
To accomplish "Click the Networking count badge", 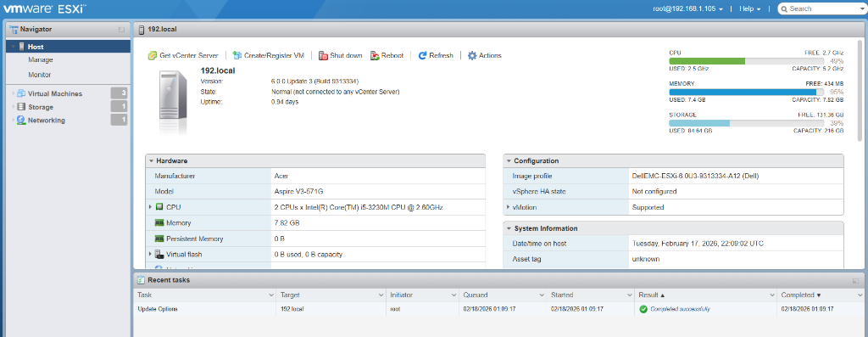I will click(x=119, y=120).
